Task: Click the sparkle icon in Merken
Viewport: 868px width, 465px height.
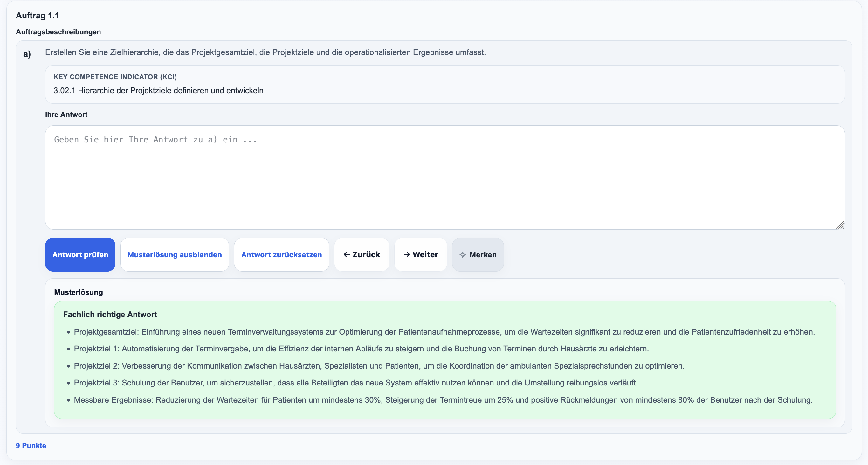Action: [463, 255]
